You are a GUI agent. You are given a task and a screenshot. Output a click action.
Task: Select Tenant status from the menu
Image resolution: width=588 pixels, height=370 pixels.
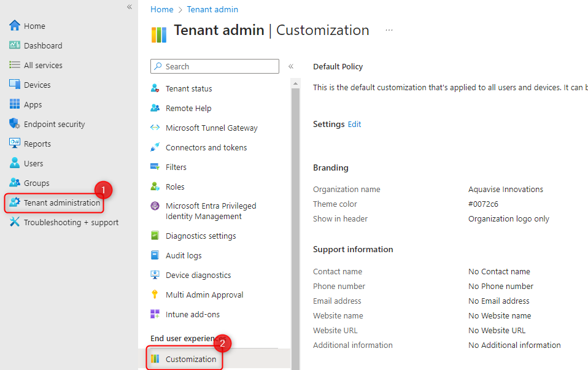(188, 88)
